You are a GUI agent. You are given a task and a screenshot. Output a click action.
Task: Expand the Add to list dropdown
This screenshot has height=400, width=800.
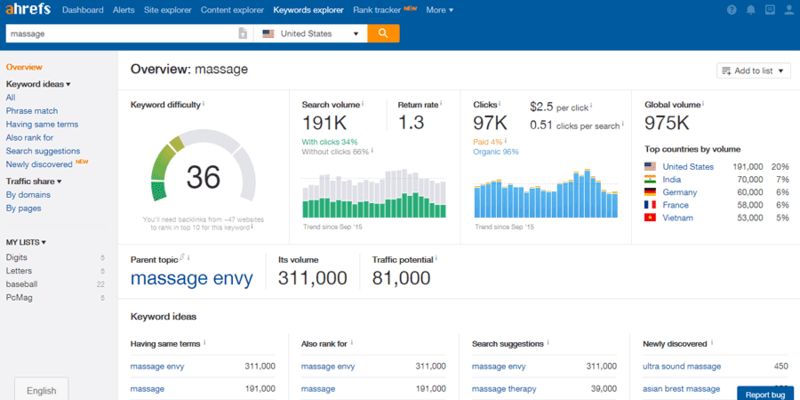tap(753, 71)
